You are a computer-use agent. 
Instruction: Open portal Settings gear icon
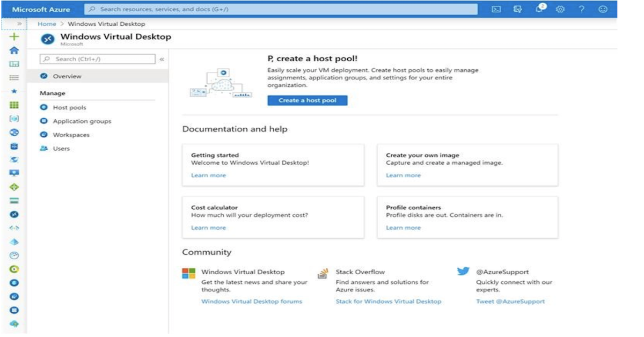560,9
